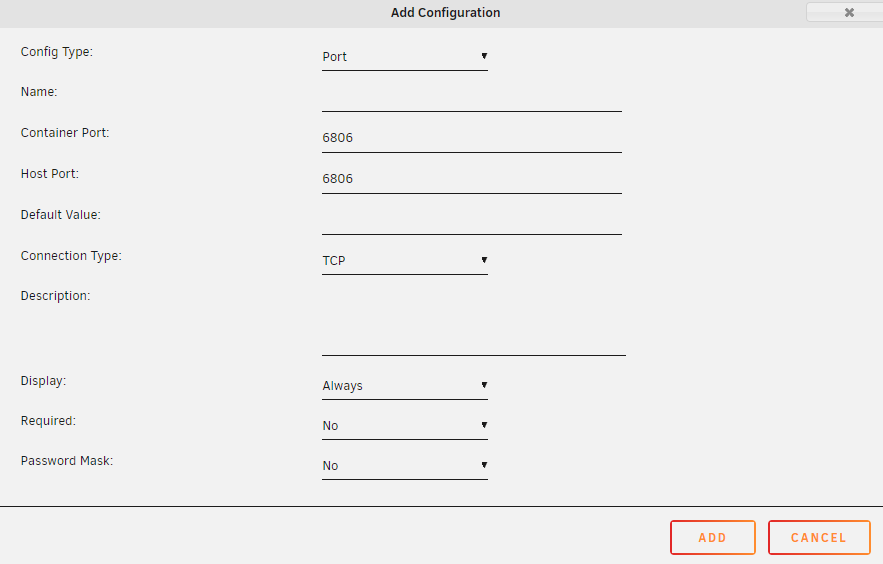Click the "Description:" label

tap(55, 296)
